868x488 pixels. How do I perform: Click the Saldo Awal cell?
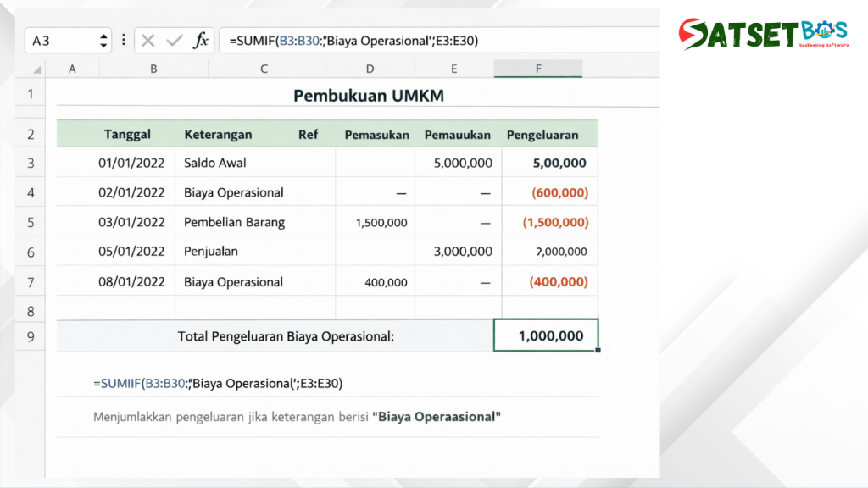pos(215,163)
